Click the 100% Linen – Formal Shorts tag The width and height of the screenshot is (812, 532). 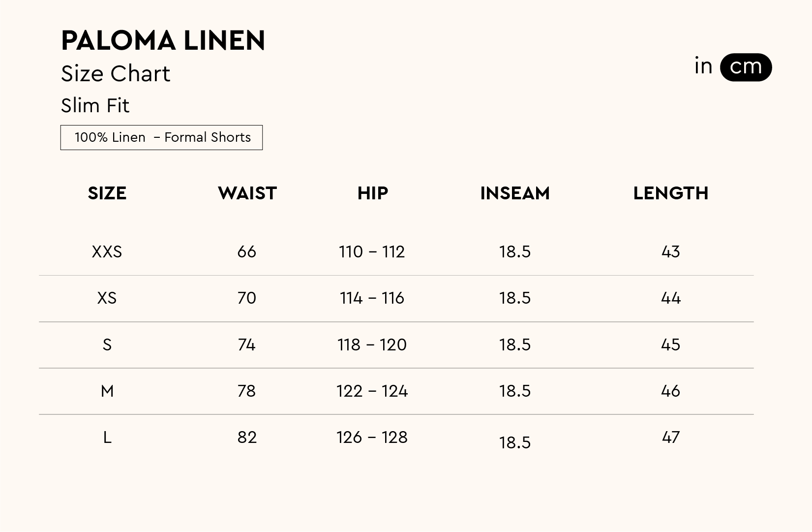coord(161,137)
